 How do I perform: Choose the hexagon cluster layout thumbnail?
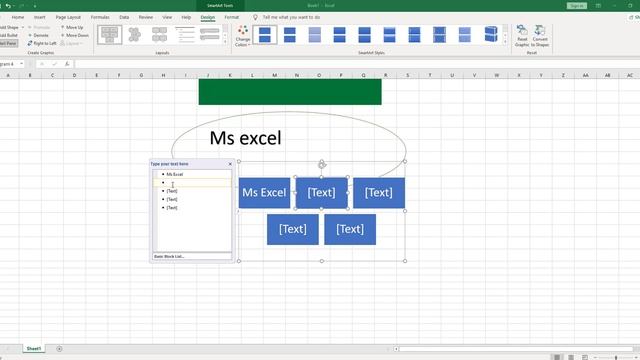[134, 35]
